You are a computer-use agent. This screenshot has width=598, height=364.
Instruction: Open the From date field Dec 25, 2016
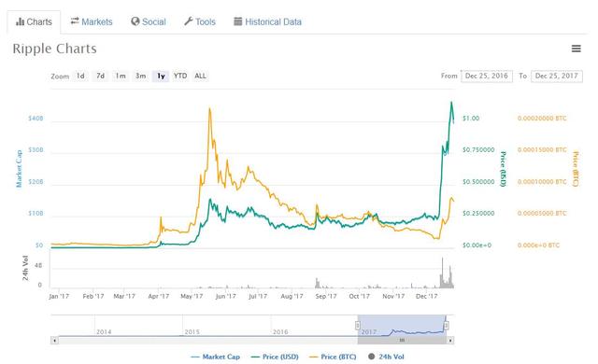pyautogui.click(x=487, y=76)
